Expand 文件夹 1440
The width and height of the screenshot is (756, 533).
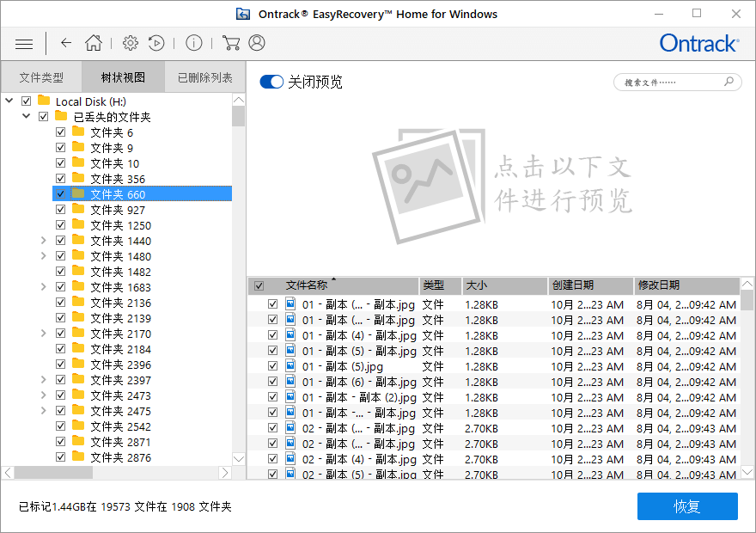click(44, 240)
